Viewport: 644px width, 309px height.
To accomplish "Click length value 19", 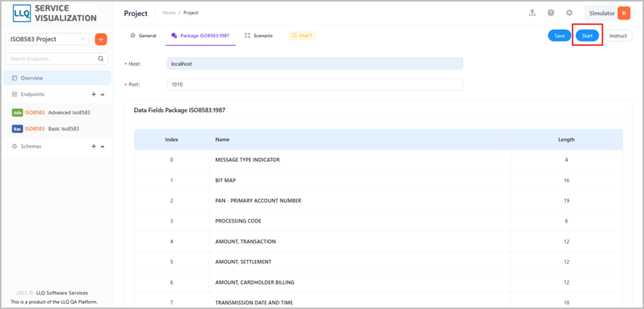I will (566, 201).
